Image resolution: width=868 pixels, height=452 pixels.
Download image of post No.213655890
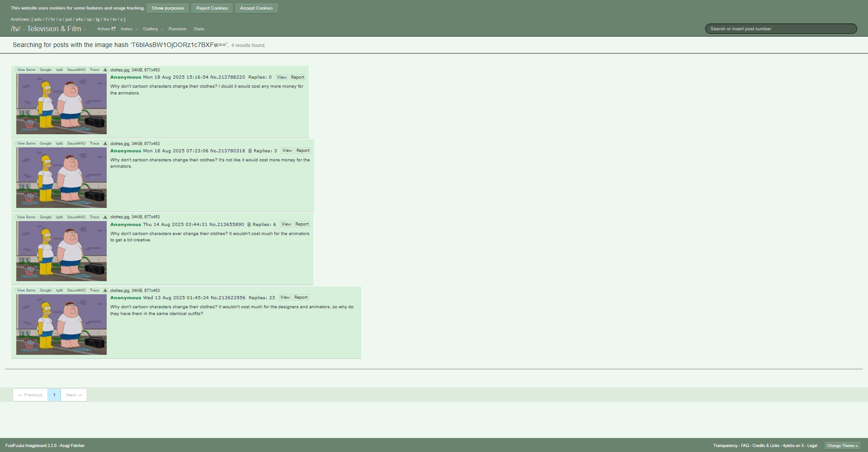105,217
